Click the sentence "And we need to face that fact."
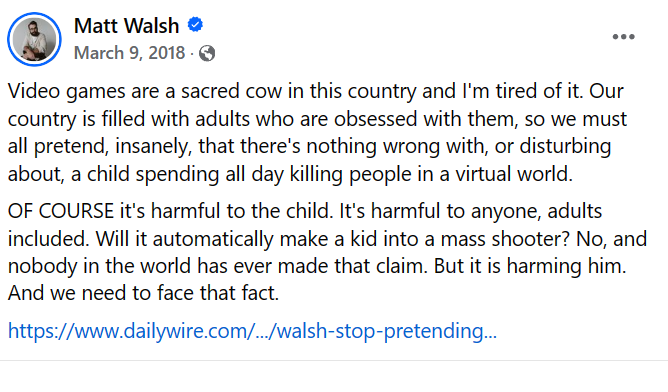The image size is (668, 392). coord(143,293)
